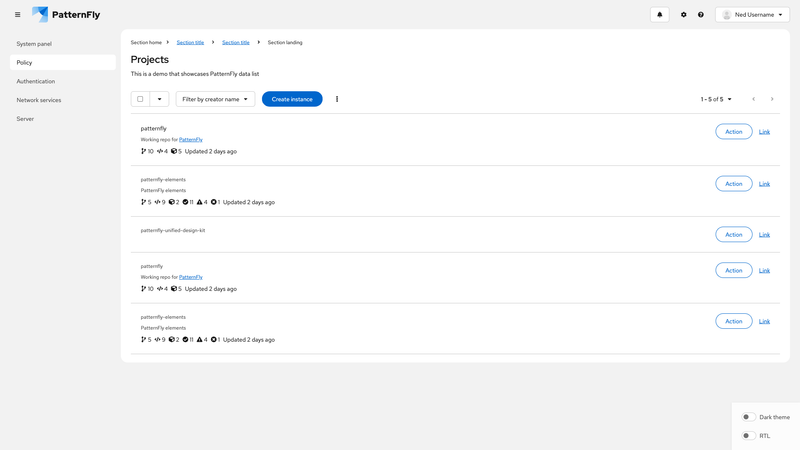
Task: Open the toolbar kebab menu
Action: coord(337,99)
